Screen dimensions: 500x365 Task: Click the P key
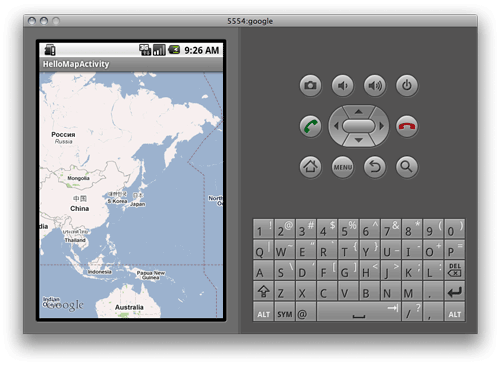pyautogui.click(x=454, y=249)
